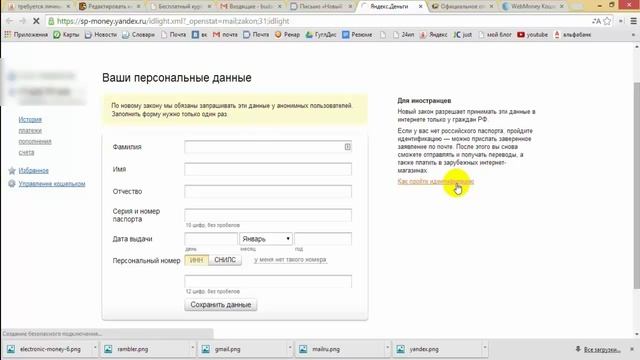Open the счета link in sidebar
Image resolution: width=640 pixels, height=360 pixels.
coord(27,153)
